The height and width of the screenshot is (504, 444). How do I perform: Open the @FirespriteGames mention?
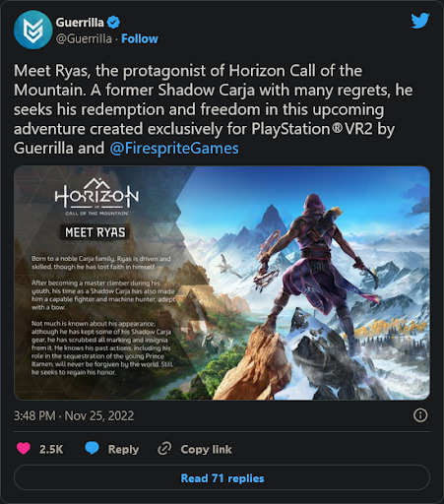coord(174,148)
